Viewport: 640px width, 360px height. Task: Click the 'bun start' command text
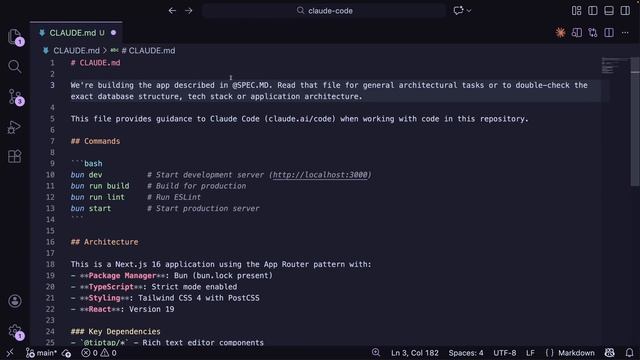coord(91,209)
